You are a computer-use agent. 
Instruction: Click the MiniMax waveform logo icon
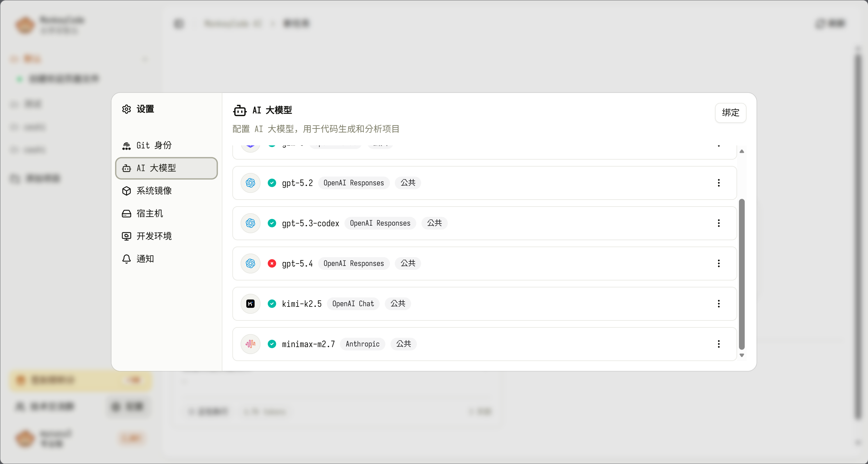(250, 344)
